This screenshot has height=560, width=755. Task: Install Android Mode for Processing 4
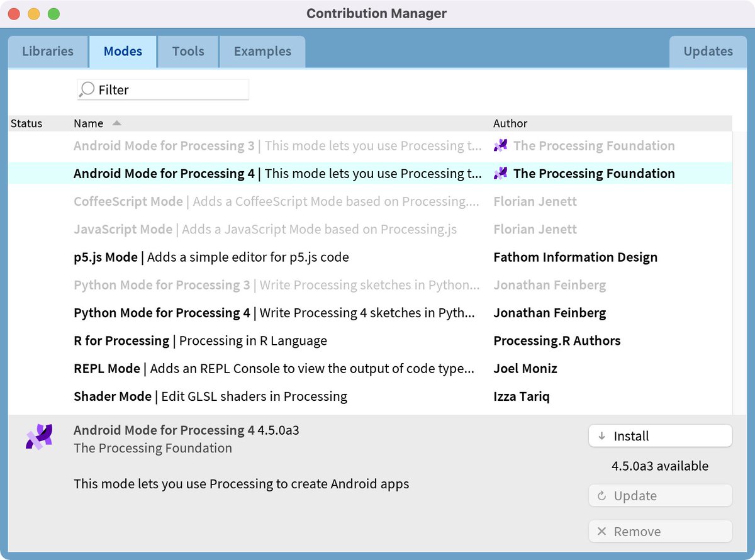point(660,436)
